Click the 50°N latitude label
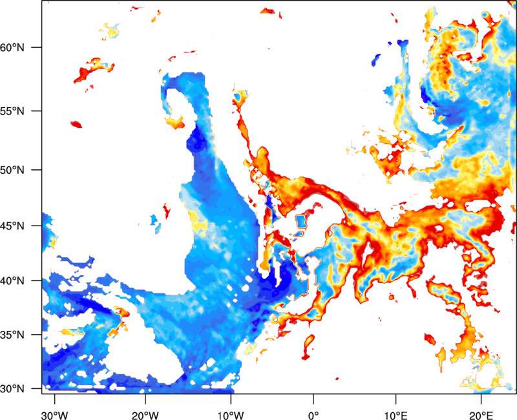The height and width of the screenshot is (420, 517). coord(12,170)
